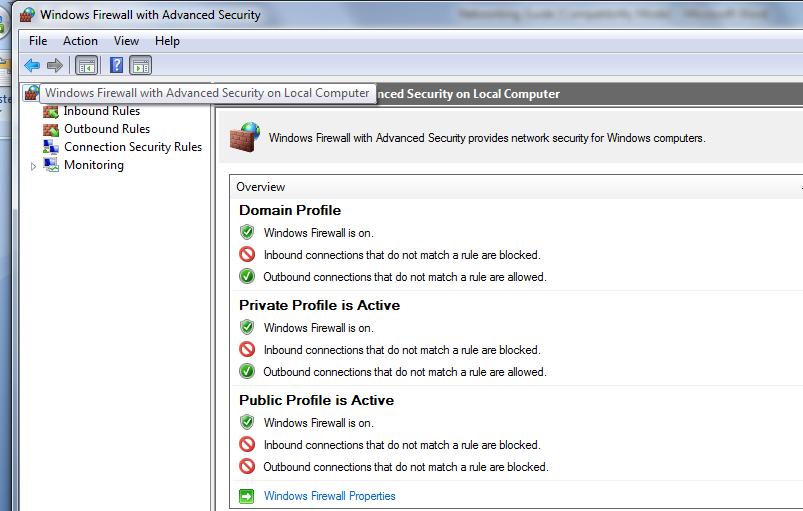Select Connection Security Rules in the tree
The image size is (803, 511).
click(133, 147)
